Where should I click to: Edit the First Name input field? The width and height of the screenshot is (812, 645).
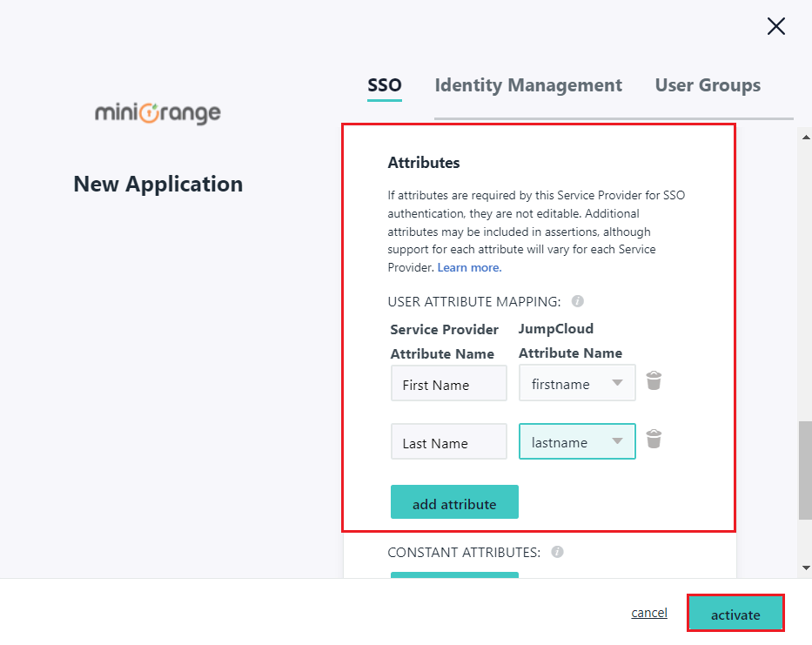(x=448, y=383)
